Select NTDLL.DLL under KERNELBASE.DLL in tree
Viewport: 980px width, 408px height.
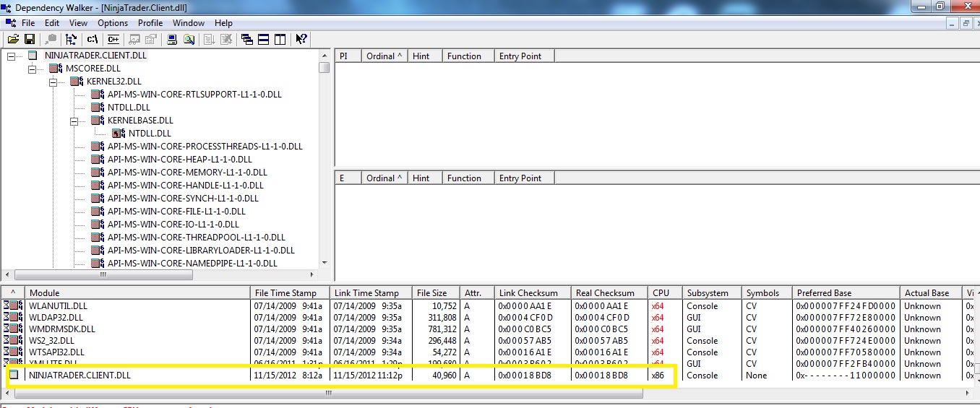point(150,134)
